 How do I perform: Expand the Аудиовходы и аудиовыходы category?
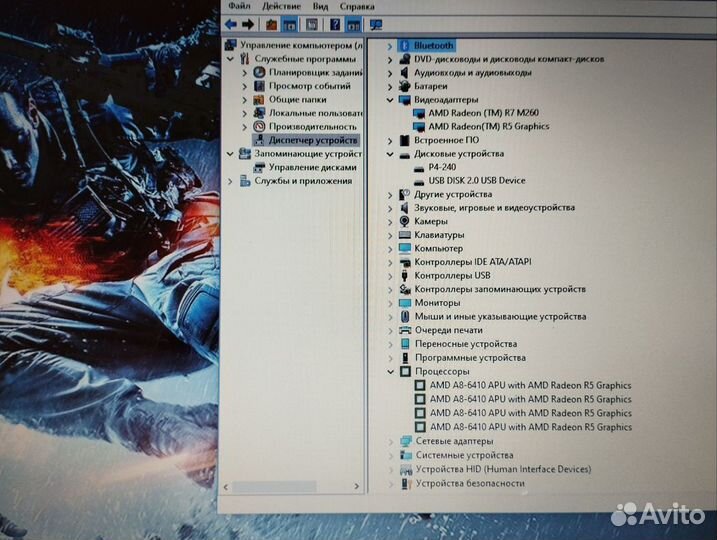390,73
